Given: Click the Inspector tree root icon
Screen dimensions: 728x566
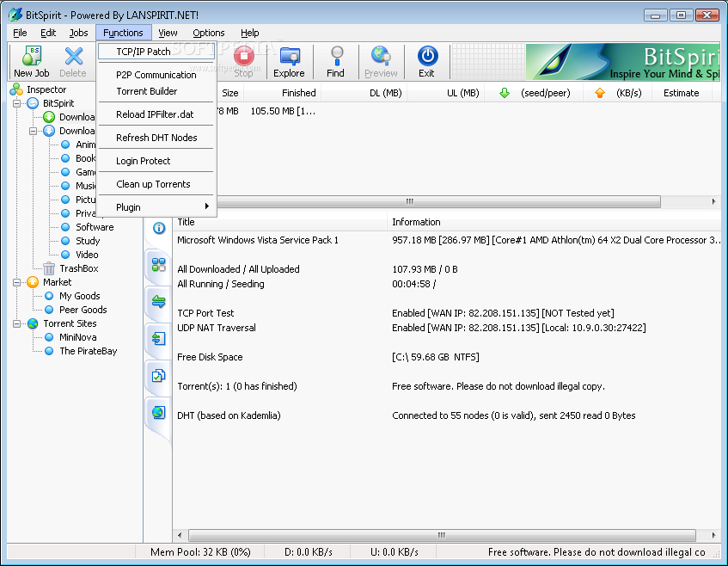Looking at the screenshot, I should [16, 89].
